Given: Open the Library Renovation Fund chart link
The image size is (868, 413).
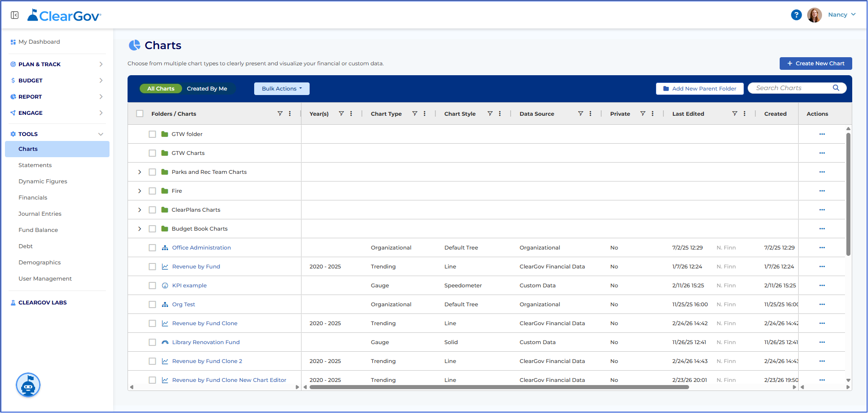Looking at the screenshot, I should (x=206, y=342).
